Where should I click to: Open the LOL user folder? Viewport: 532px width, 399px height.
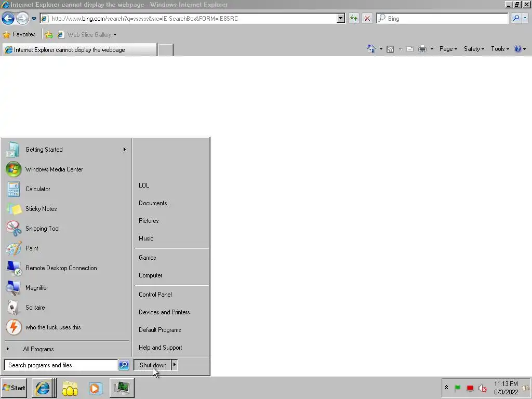tap(171, 185)
